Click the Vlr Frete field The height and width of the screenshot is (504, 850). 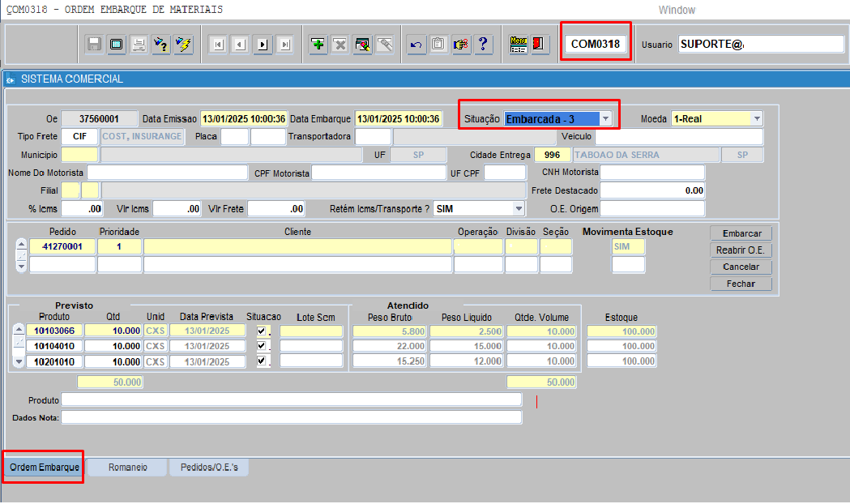coord(276,208)
